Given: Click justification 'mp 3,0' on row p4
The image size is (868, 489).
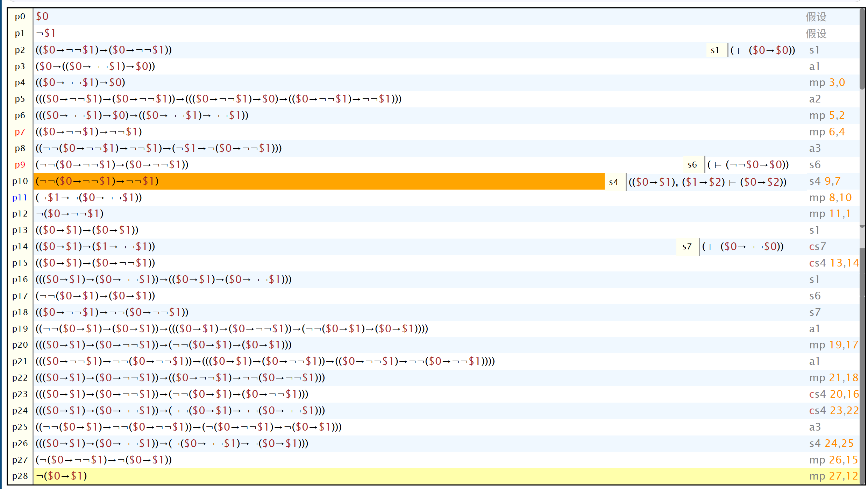Looking at the screenshot, I should coord(827,83).
